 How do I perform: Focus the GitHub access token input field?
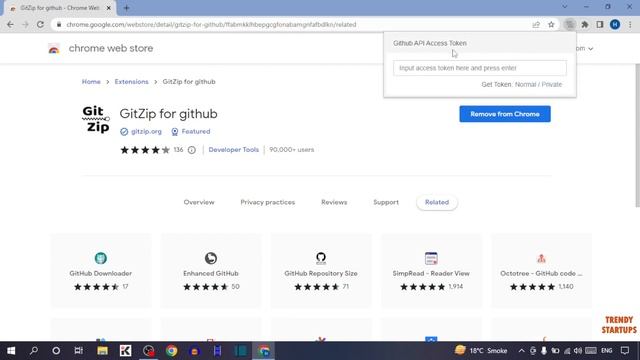coord(480,68)
